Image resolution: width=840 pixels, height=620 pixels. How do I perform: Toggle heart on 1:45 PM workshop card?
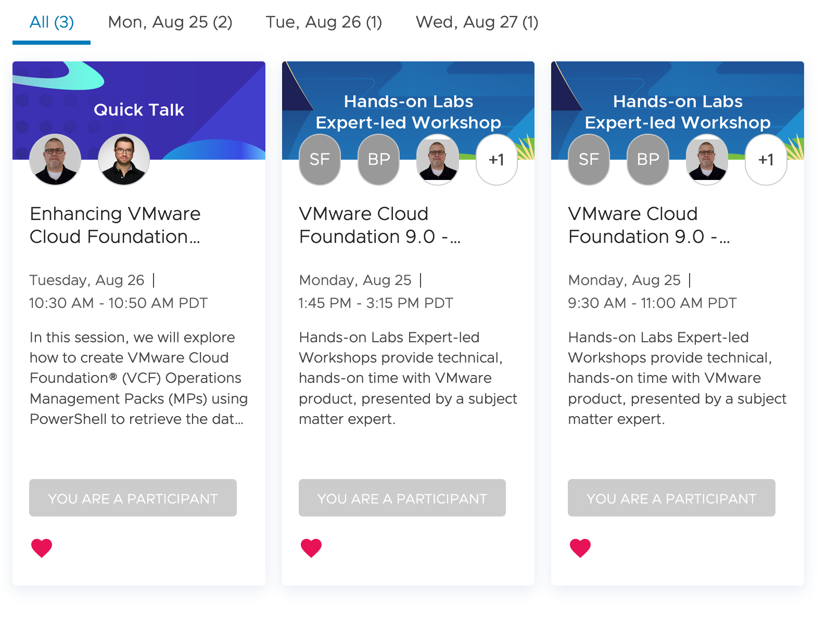tap(311, 548)
